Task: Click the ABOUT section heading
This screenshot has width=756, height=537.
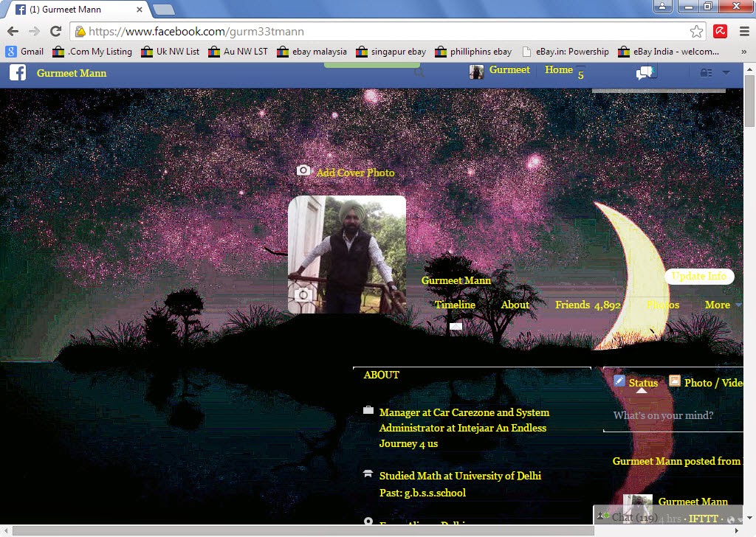Action: (x=382, y=375)
